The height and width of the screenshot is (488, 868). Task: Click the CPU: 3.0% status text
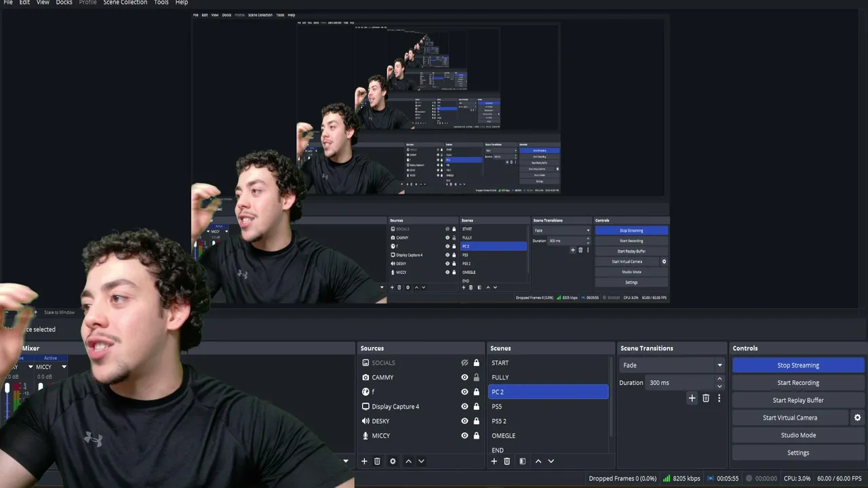tap(797, 479)
